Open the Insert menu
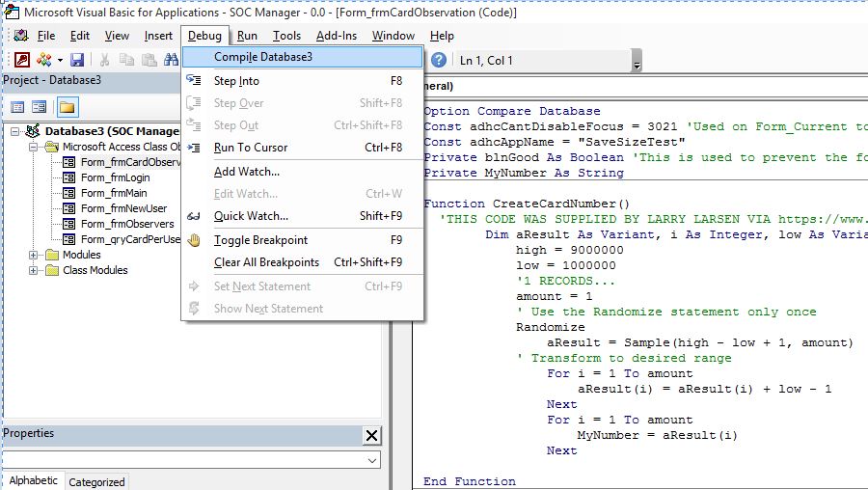Image resolution: width=868 pixels, height=490 pixels. [x=158, y=36]
